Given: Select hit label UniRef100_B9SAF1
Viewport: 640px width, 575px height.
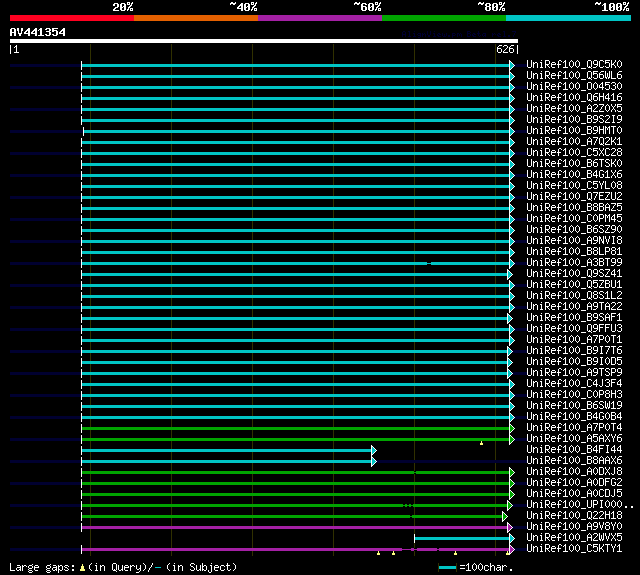Looking at the screenshot, I should coord(574,318).
